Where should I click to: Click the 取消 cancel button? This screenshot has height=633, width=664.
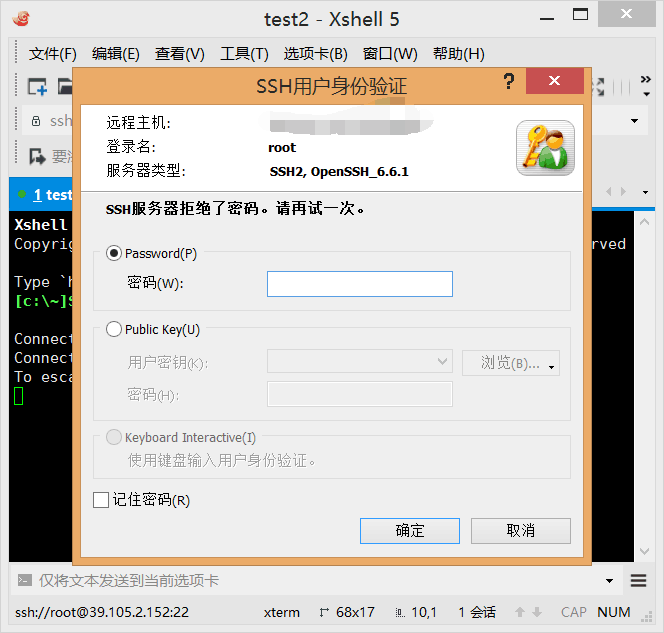click(520, 531)
